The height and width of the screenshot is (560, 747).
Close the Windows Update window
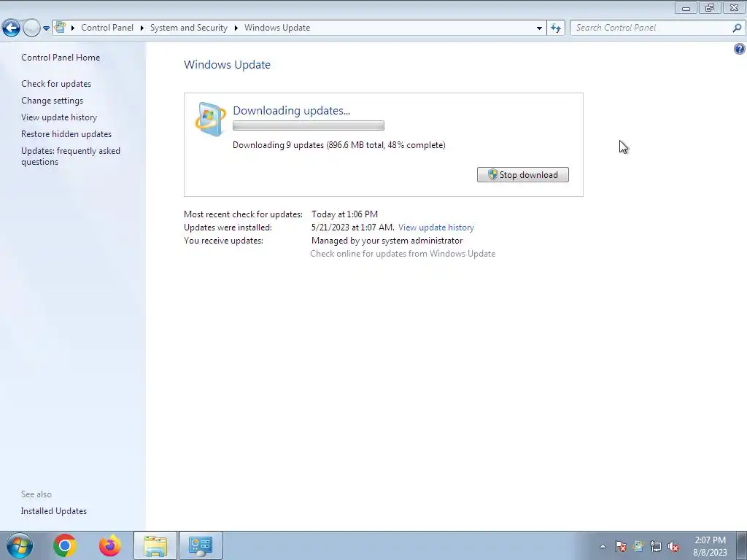tap(734, 7)
